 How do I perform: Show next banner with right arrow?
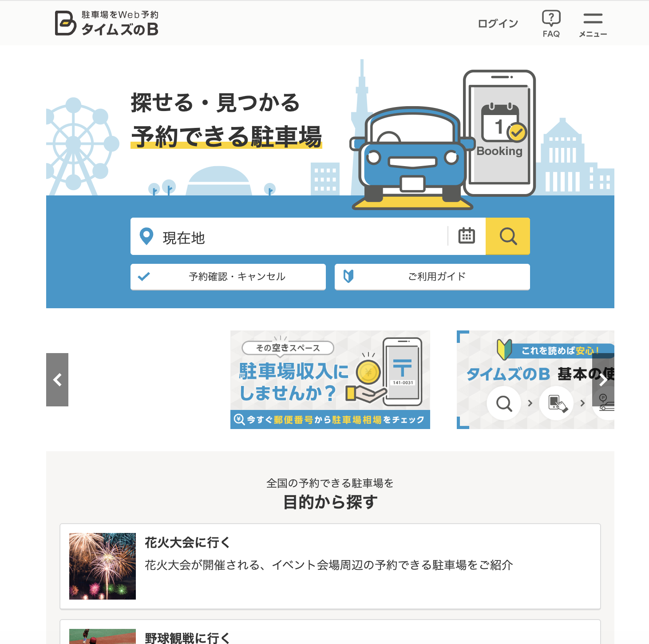[603, 380]
